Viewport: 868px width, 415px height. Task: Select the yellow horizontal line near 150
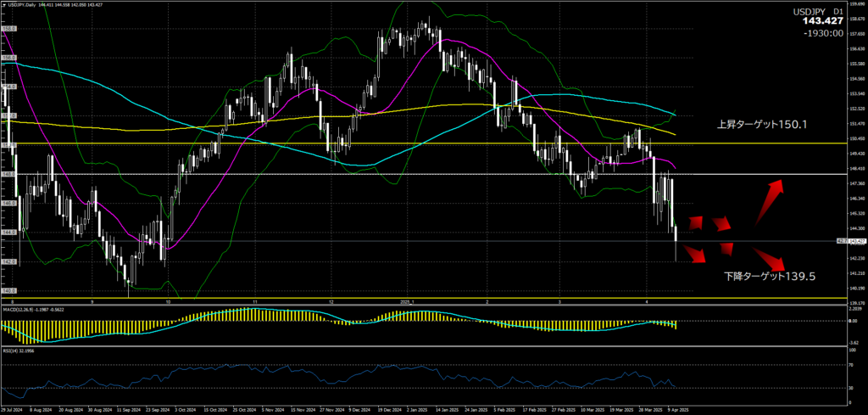click(x=424, y=143)
